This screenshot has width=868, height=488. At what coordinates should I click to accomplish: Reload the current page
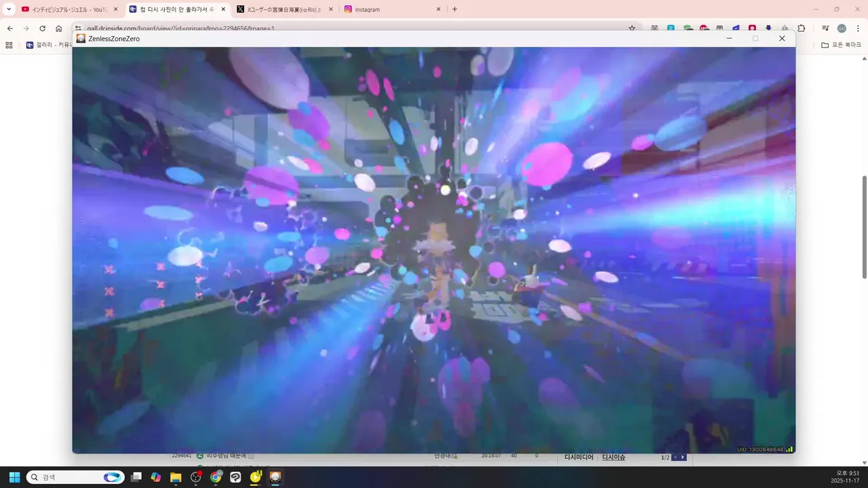click(43, 28)
